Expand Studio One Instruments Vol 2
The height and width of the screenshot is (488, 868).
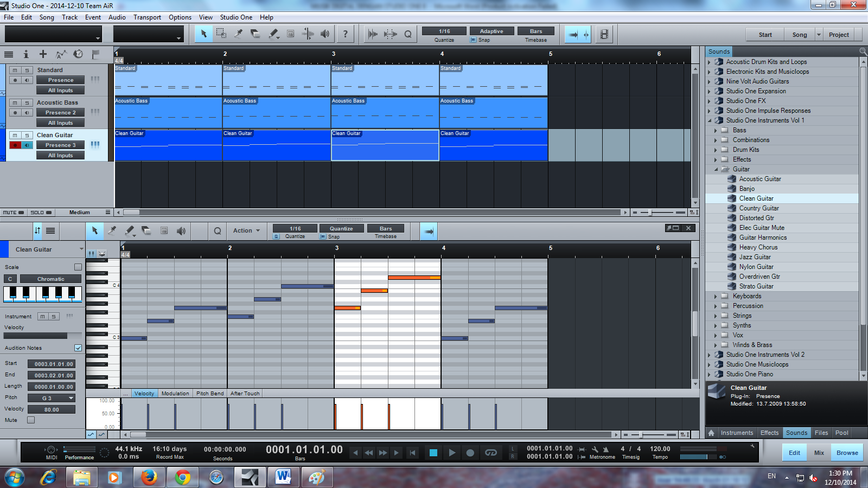click(709, 355)
